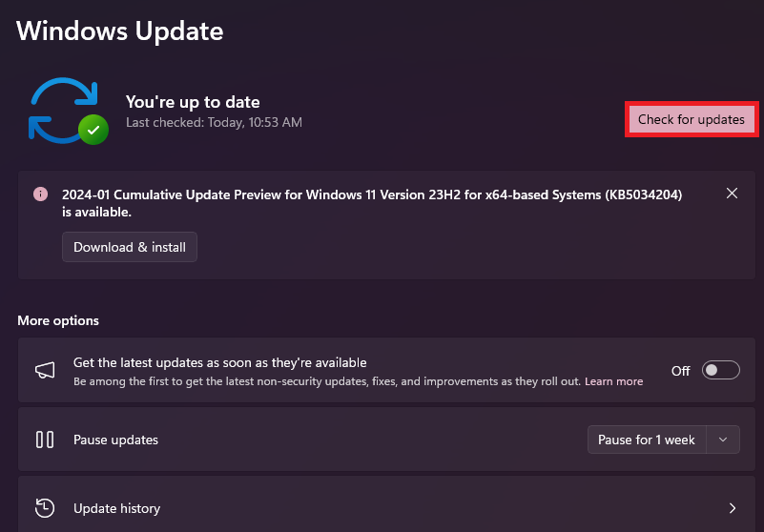The width and height of the screenshot is (764, 532).
Task: Click Pause for 1 week
Action: pyautogui.click(x=647, y=440)
